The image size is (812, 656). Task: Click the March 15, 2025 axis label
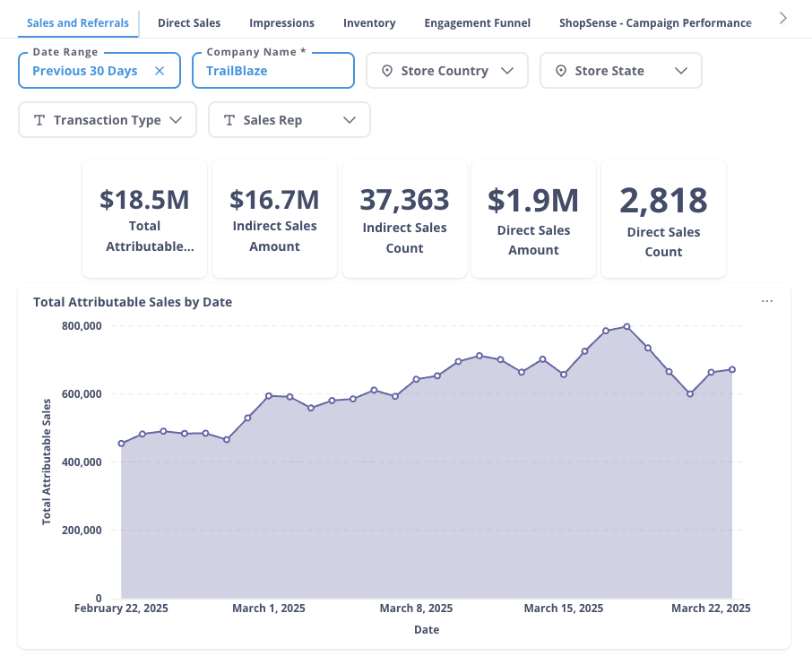click(564, 609)
